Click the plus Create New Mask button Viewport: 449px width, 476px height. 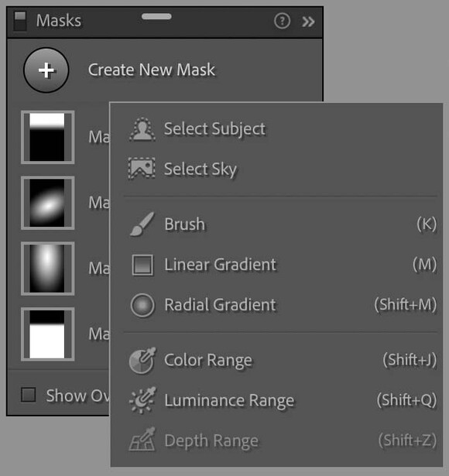(46, 70)
